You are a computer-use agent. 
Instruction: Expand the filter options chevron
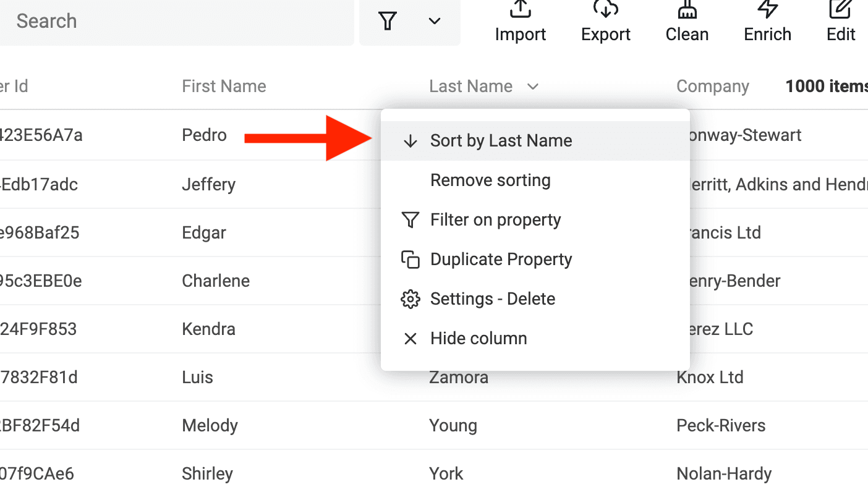coord(435,21)
